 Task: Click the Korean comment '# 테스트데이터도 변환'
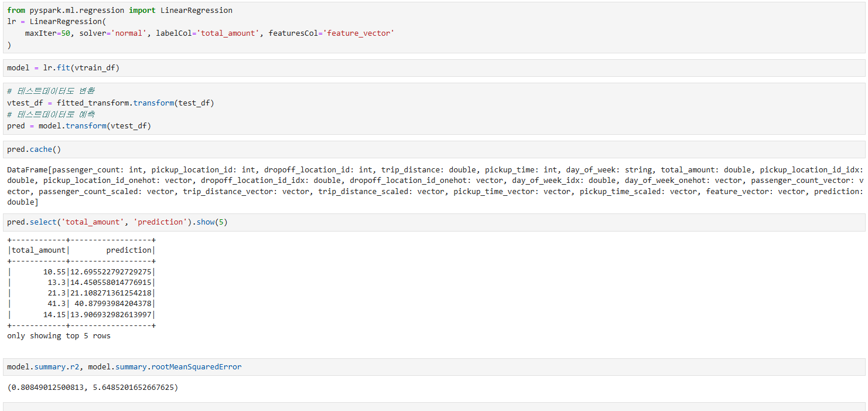tap(50, 91)
